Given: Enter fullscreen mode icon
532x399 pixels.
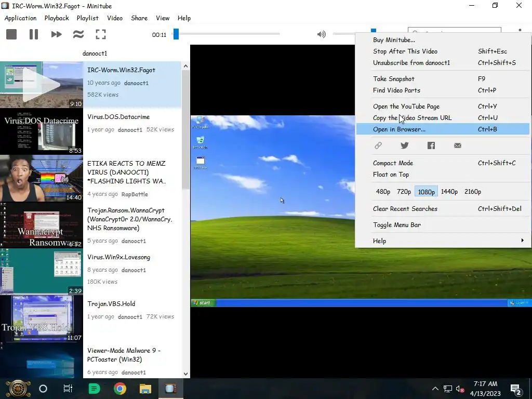Looking at the screenshot, I should 101,34.
